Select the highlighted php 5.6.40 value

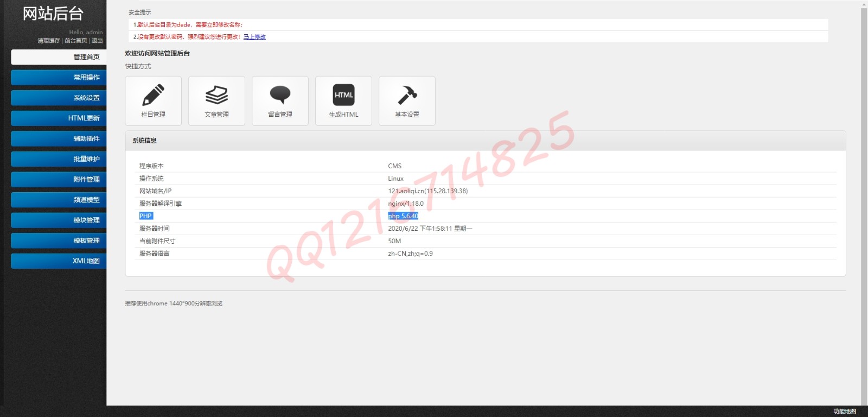pyautogui.click(x=403, y=216)
